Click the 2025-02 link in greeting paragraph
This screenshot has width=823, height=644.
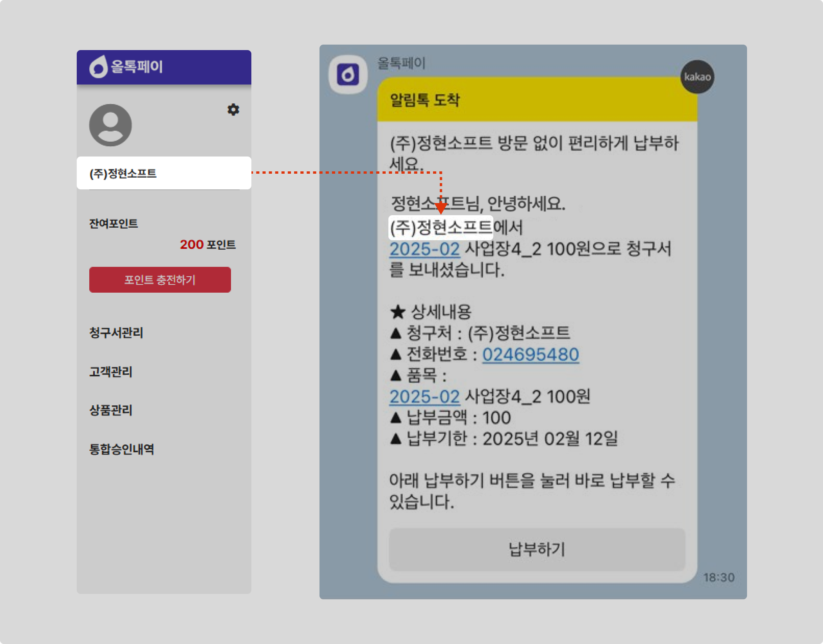(424, 249)
